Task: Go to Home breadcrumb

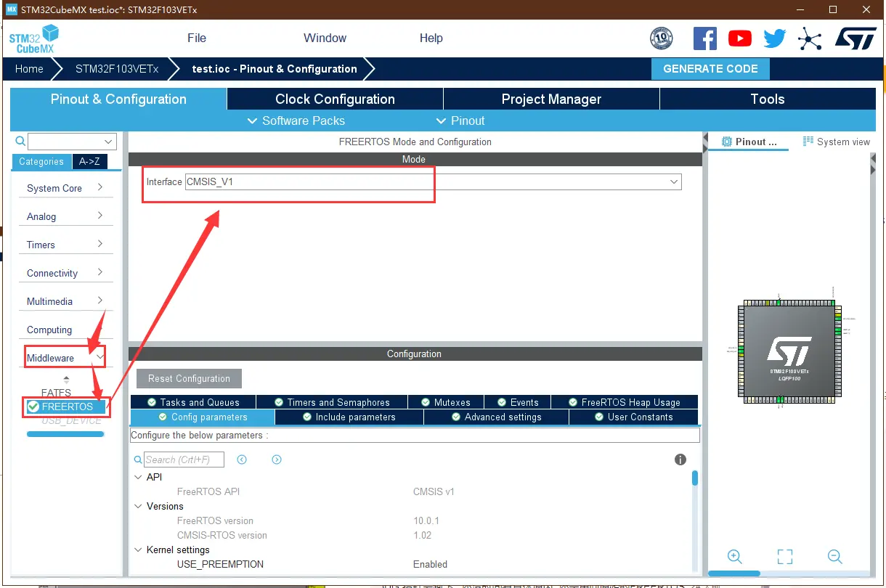Action: pos(29,69)
